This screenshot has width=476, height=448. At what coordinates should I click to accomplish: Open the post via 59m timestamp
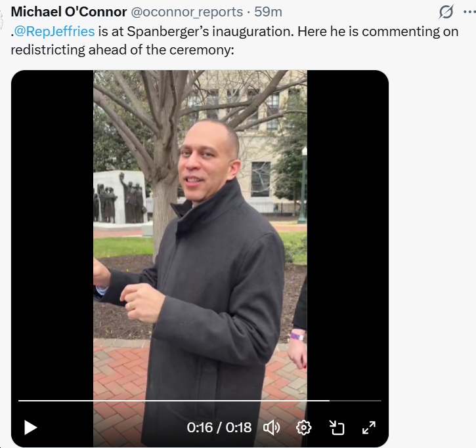pos(268,12)
